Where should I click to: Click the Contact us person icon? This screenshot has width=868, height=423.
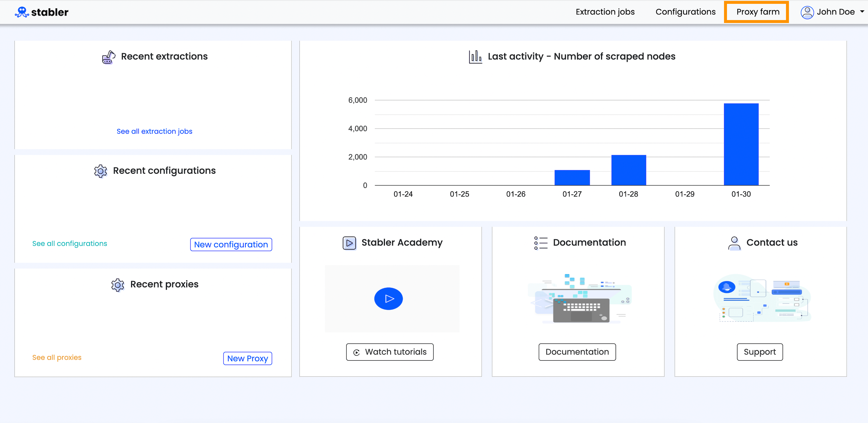pos(734,242)
